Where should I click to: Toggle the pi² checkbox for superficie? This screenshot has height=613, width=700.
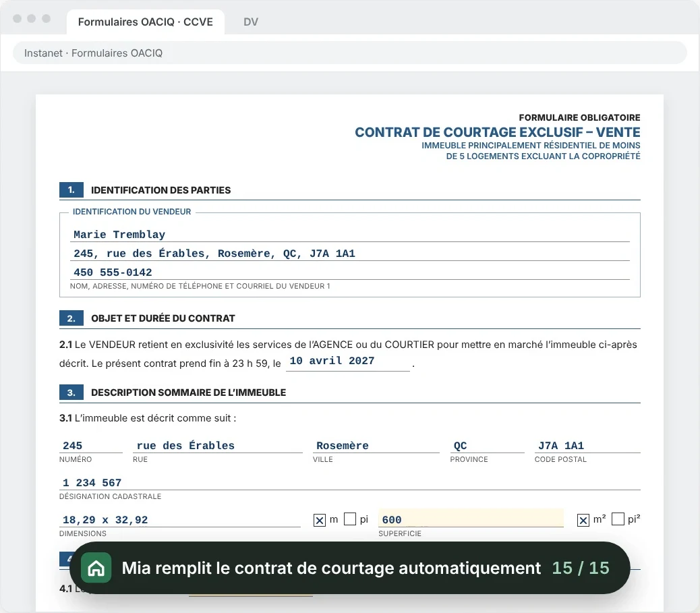(618, 519)
